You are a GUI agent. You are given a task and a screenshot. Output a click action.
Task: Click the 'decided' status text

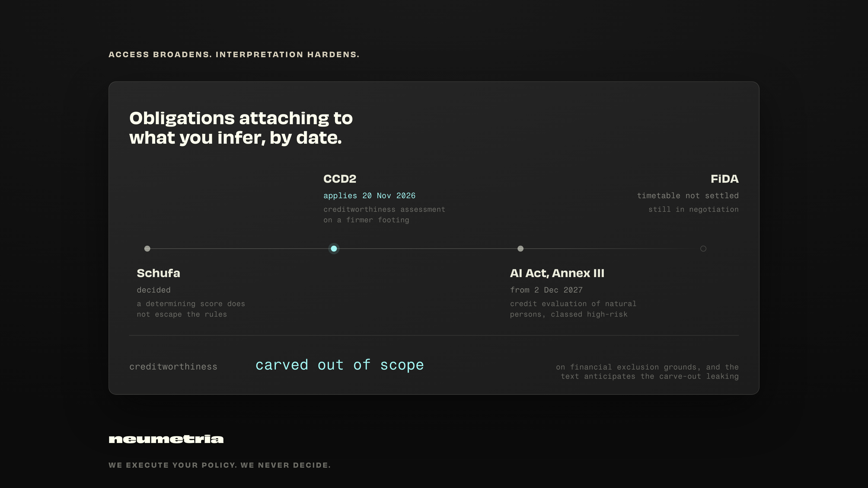pos(154,290)
